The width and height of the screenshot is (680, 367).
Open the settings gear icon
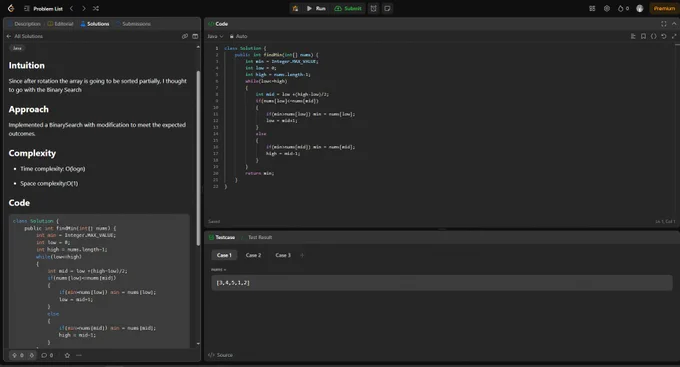click(x=607, y=8)
